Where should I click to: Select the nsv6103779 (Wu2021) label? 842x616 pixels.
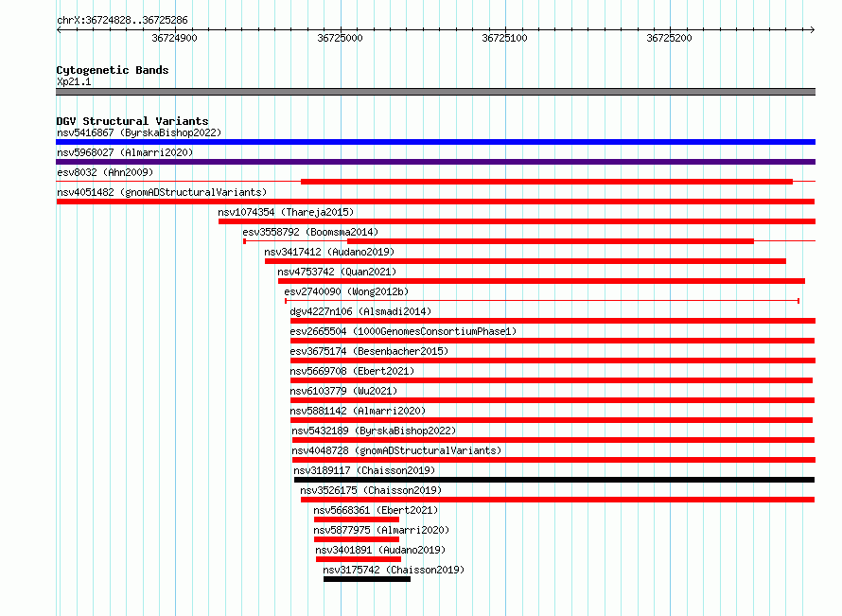(343, 391)
